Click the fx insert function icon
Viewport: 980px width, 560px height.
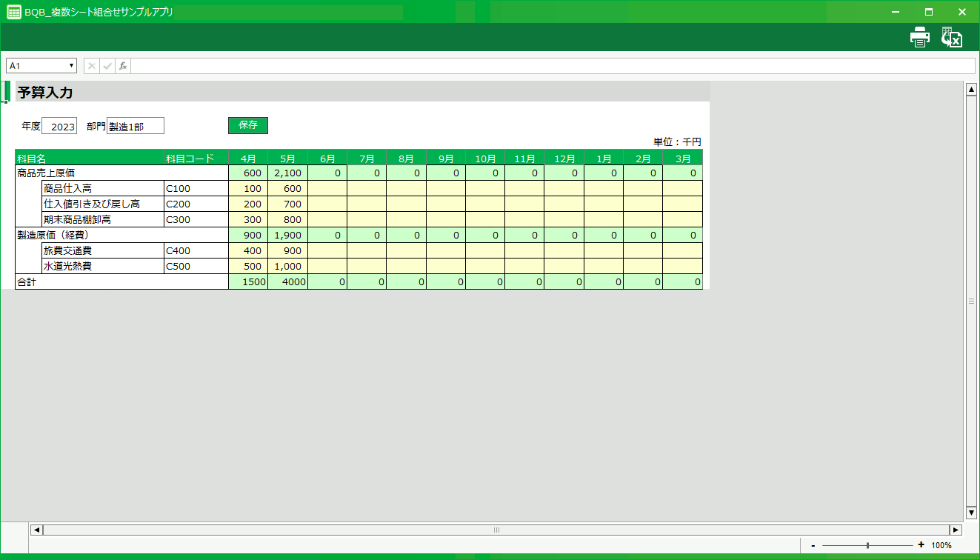[x=123, y=66]
